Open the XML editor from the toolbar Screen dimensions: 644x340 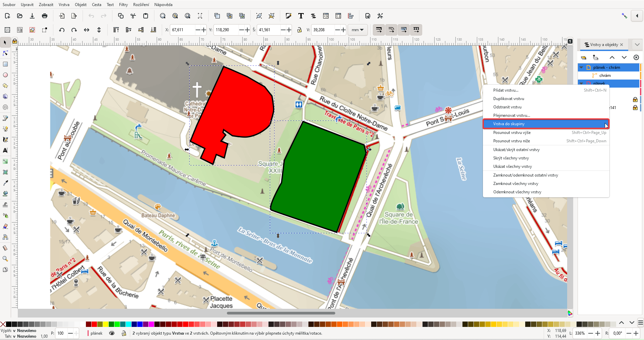[326, 16]
